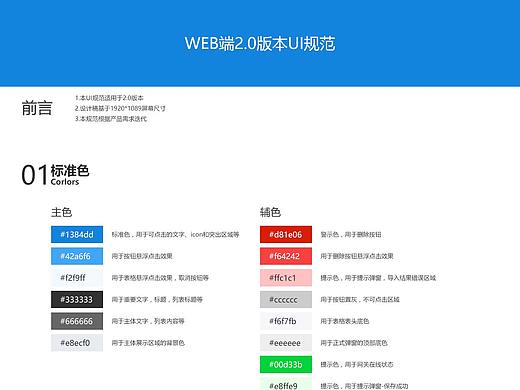The height and width of the screenshot is (390, 520).
Task: Click the description beside #f6f7fb swatch
Action: tap(345, 321)
